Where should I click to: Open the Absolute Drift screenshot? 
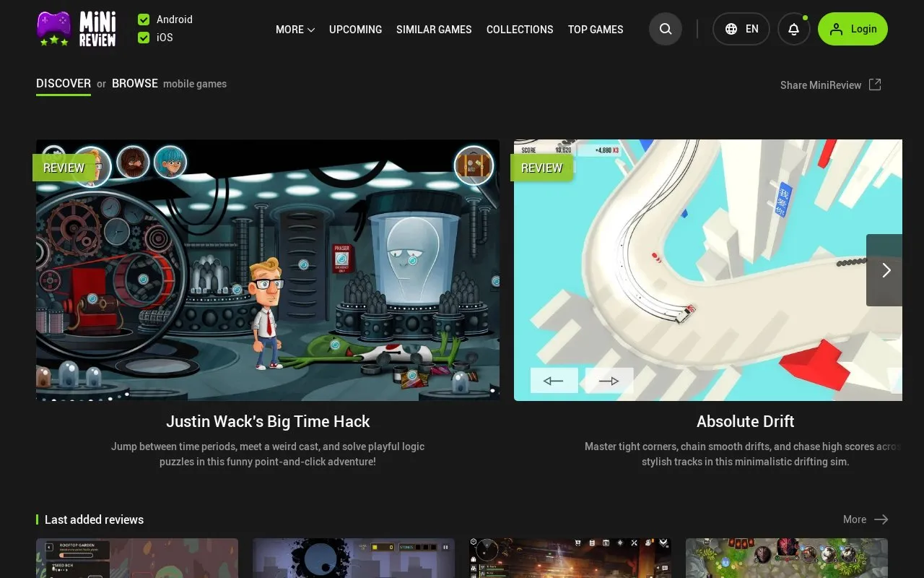(708, 270)
